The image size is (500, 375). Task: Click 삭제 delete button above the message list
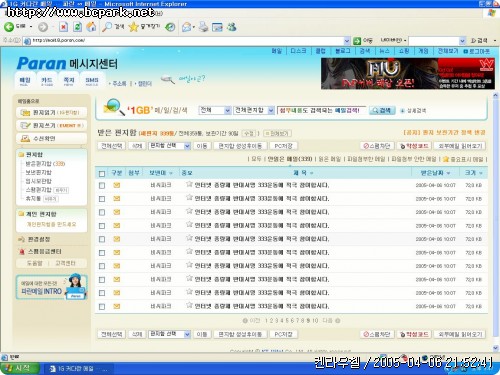tap(137, 146)
